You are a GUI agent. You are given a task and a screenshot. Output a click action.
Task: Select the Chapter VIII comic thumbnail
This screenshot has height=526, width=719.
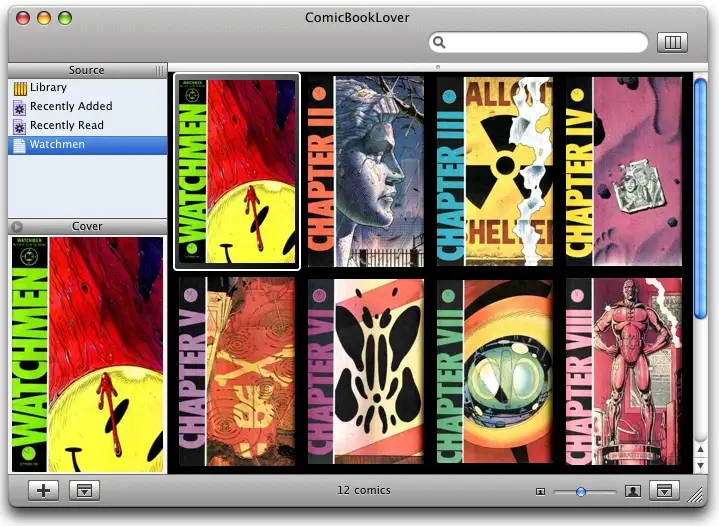[624, 371]
